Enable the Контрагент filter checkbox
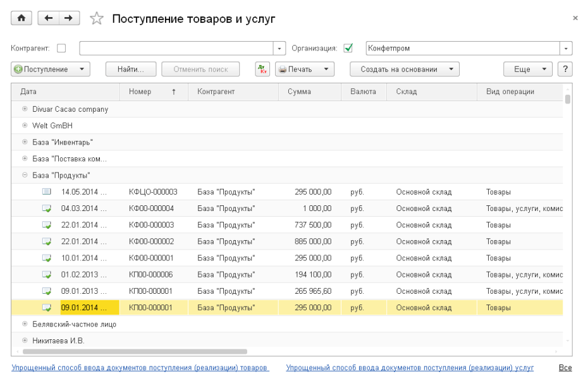This screenshot has width=588, height=381. 61,48
